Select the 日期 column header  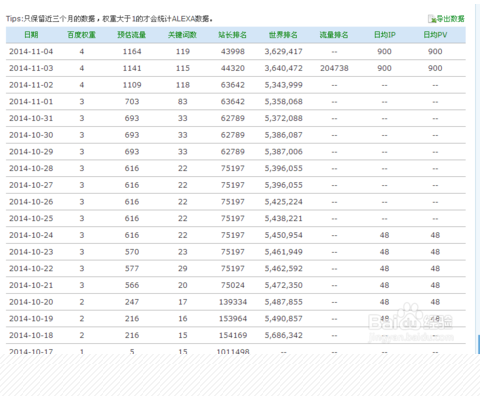(31, 35)
